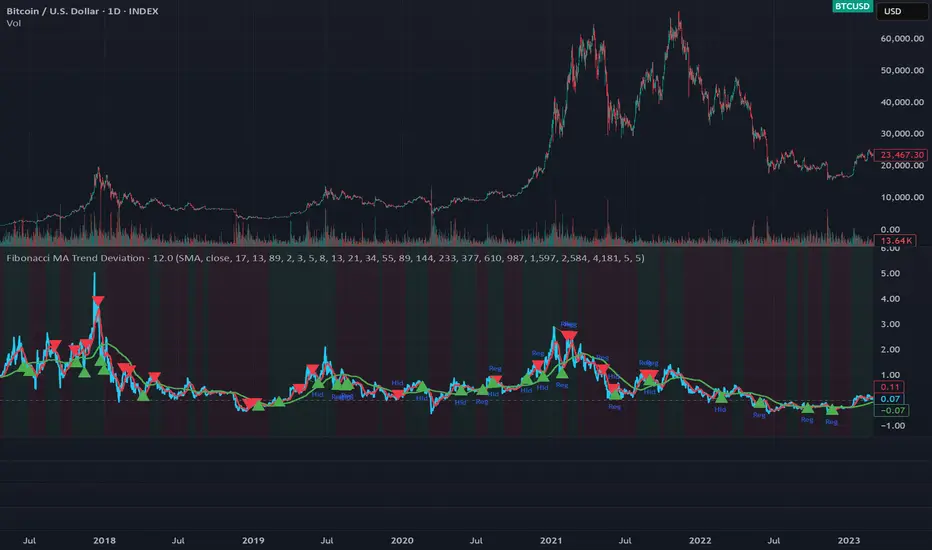Click the 13.64K volume value tag
This screenshot has width=932, height=550.
[x=895, y=240]
